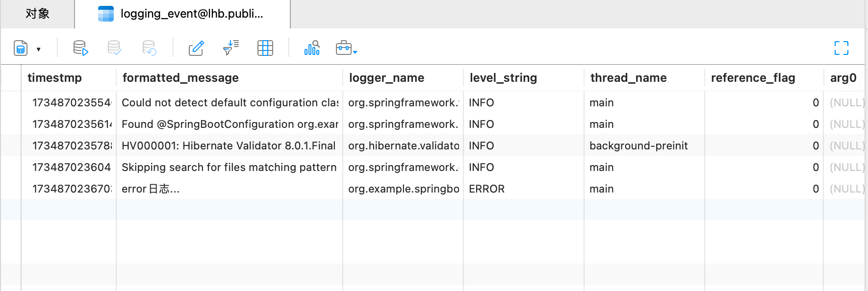Click the formatted_message column header
868x291 pixels.
[x=230, y=78]
